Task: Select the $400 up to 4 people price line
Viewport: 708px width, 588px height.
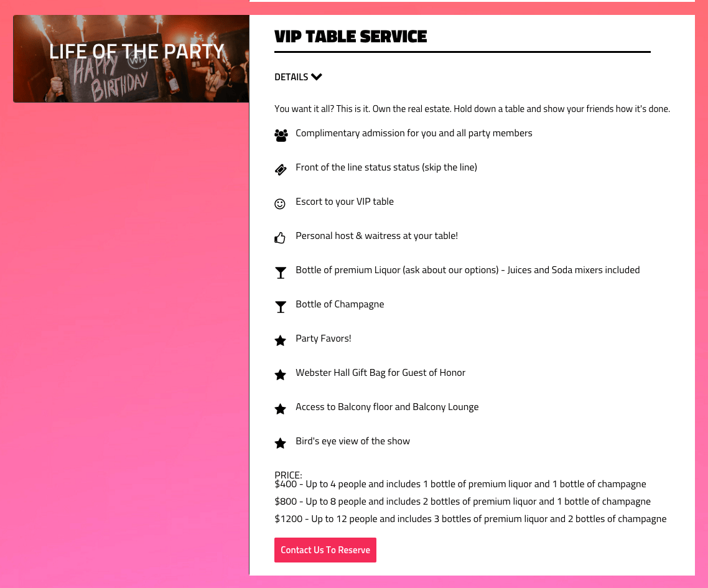Action: (x=460, y=484)
